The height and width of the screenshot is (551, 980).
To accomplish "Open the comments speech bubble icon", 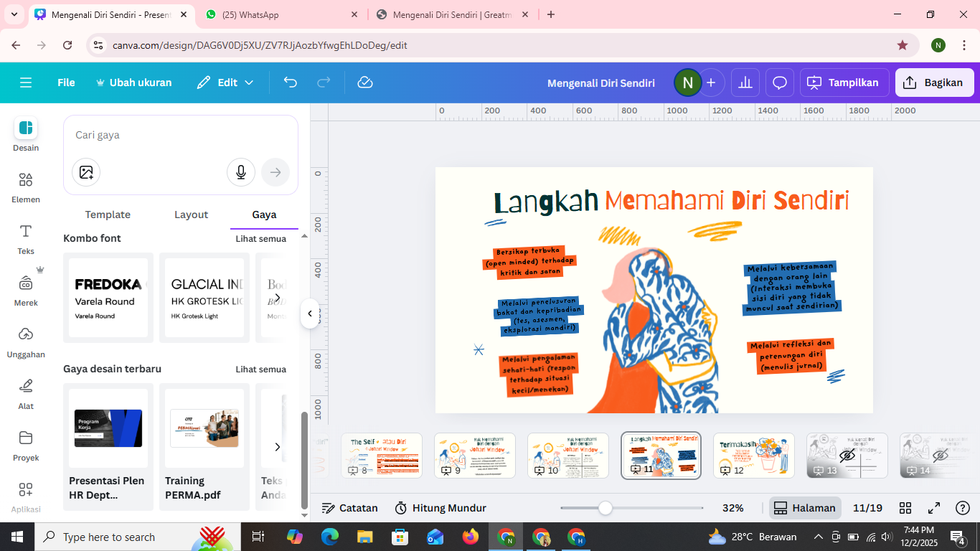I will pos(780,83).
